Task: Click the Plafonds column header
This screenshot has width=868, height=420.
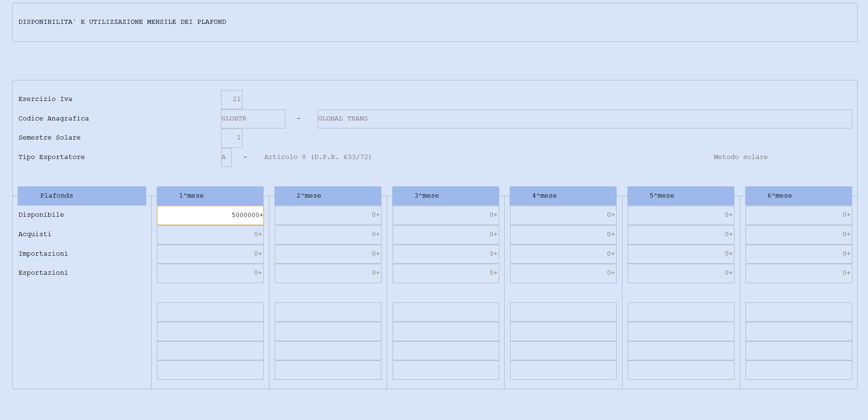Action: [82, 196]
